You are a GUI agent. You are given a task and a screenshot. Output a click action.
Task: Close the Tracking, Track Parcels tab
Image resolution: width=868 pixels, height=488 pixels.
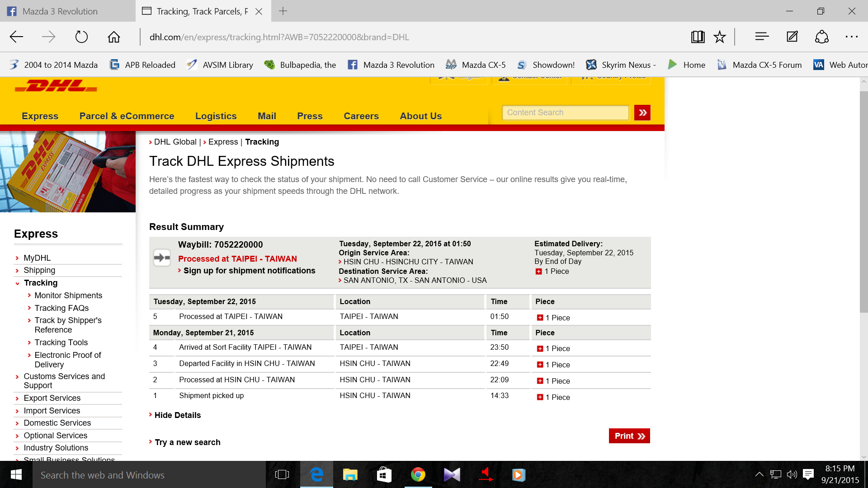pos(259,11)
